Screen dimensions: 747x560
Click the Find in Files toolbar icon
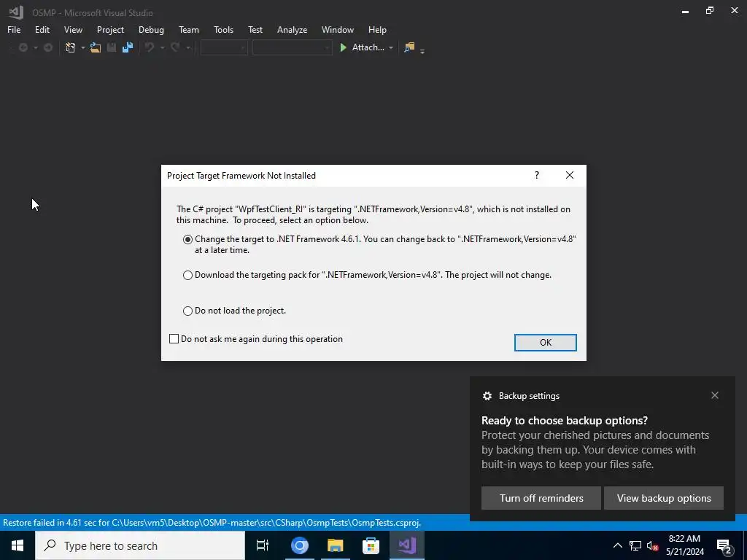point(409,47)
